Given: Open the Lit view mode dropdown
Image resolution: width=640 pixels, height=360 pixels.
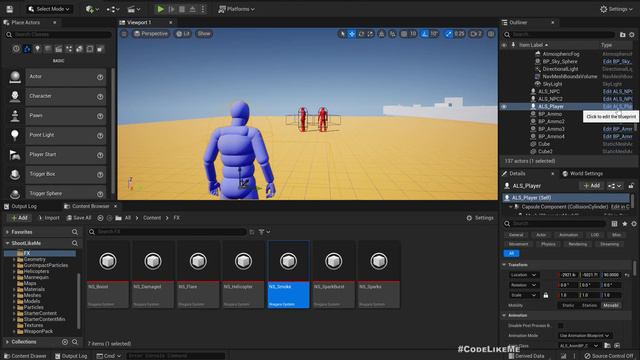Looking at the screenshot, I should 183,34.
